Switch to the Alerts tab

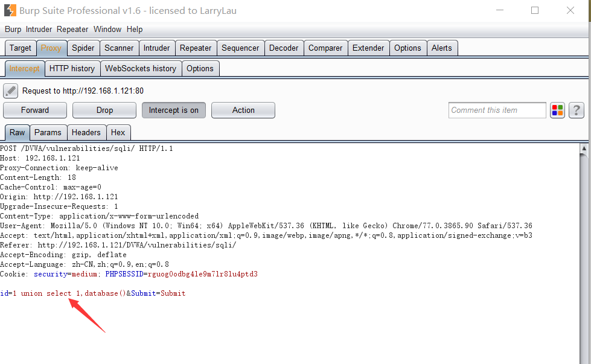coord(442,48)
